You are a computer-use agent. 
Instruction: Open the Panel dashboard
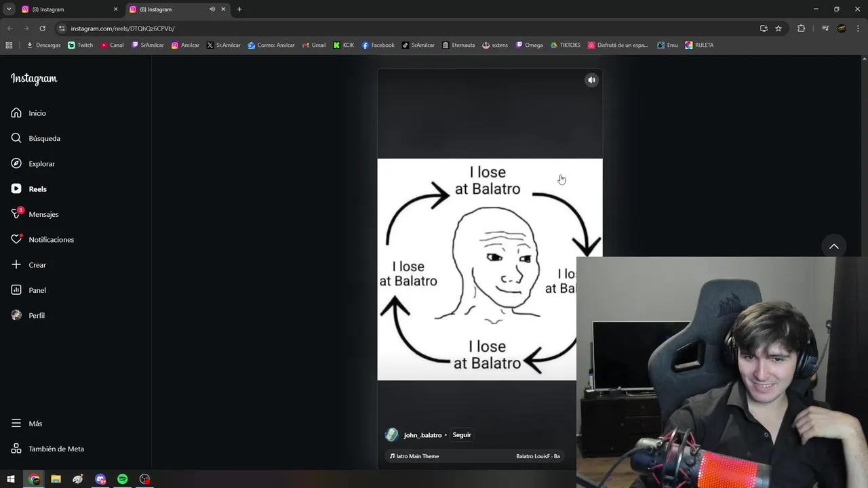pyautogui.click(x=28, y=290)
